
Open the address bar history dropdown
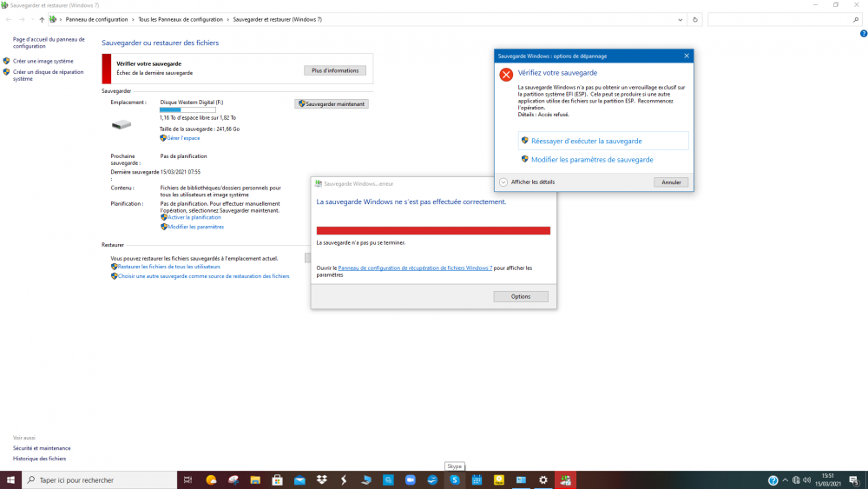coord(681,19)
